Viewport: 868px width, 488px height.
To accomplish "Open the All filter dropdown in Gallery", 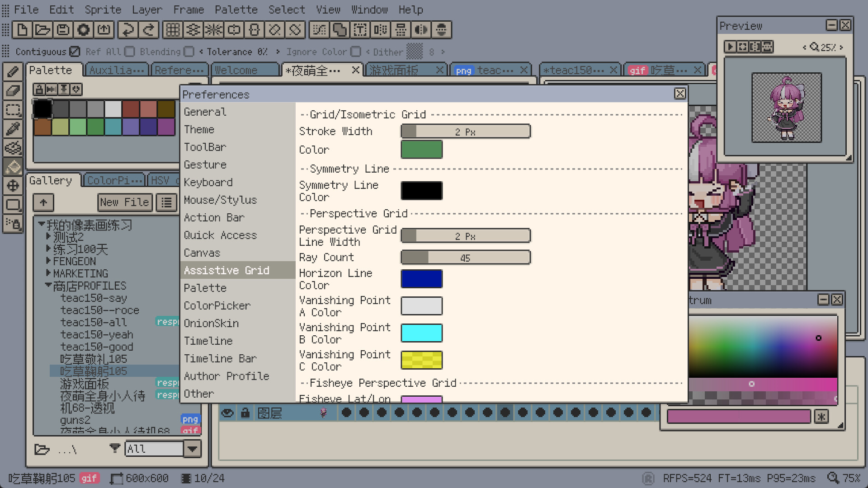I will pyautogui.click(x=192, y=449).
